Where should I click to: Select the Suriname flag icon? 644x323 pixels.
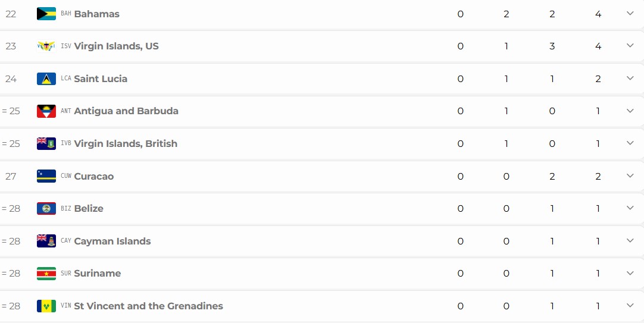(46, 274)
